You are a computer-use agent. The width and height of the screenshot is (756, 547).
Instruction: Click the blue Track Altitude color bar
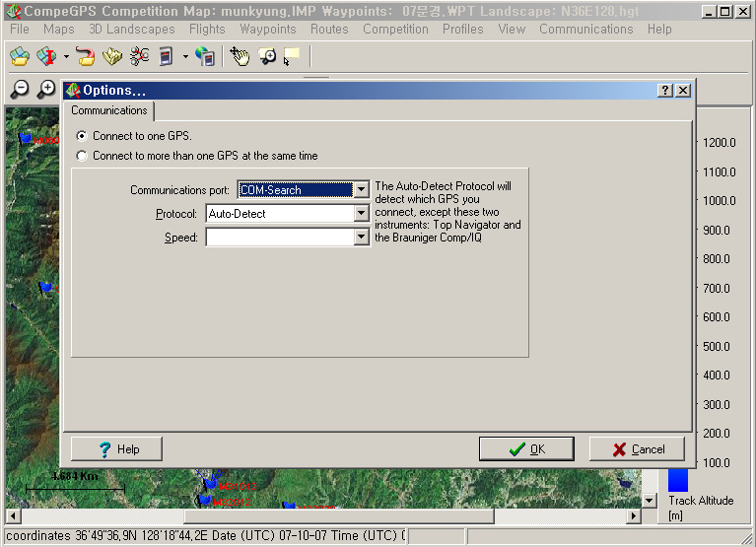coord(677,480)
